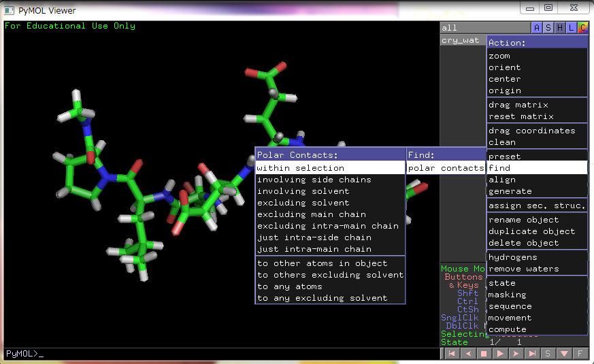The width and height of the screenshot is (594, 364).
Task: Toggle the cry_wat object entry
Action: [x=463, y=40]
